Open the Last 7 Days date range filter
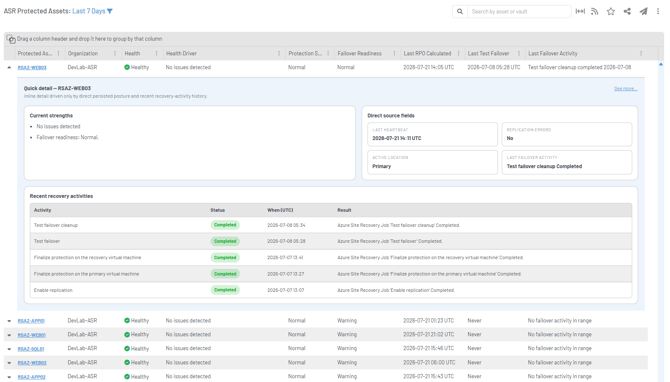This screenshot has width=670, height=382. [x=89, y=11]
